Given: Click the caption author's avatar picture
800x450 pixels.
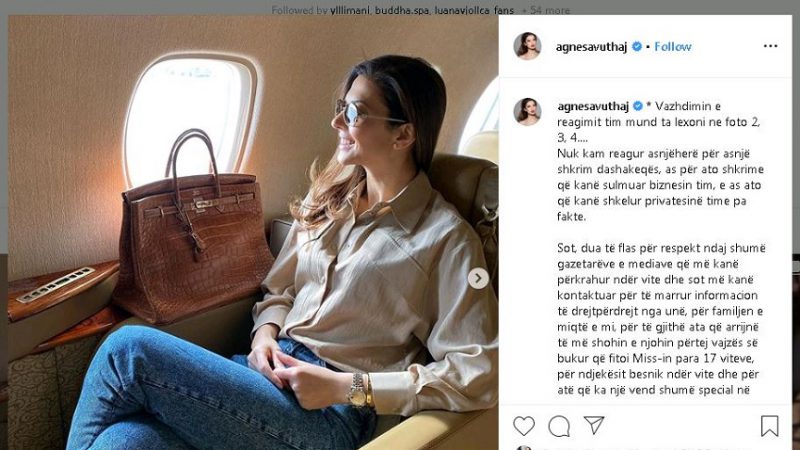Looking at the screenshot, I should tap(527, 112).
